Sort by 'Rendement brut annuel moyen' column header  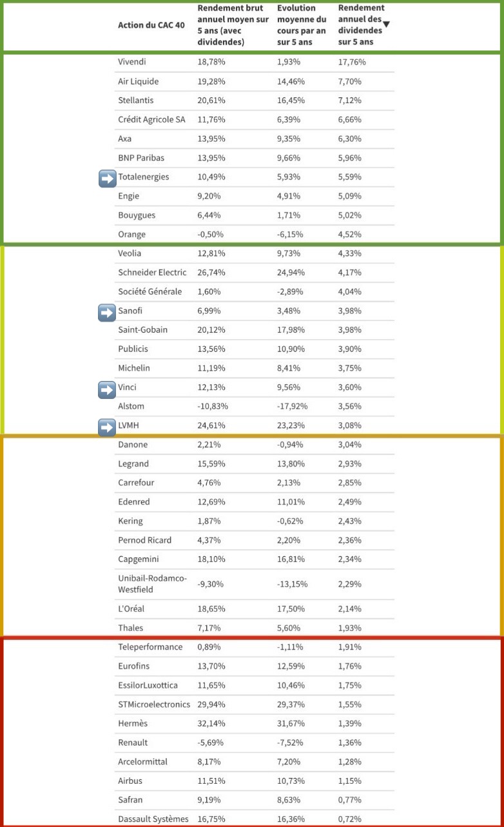pos(233,25)
